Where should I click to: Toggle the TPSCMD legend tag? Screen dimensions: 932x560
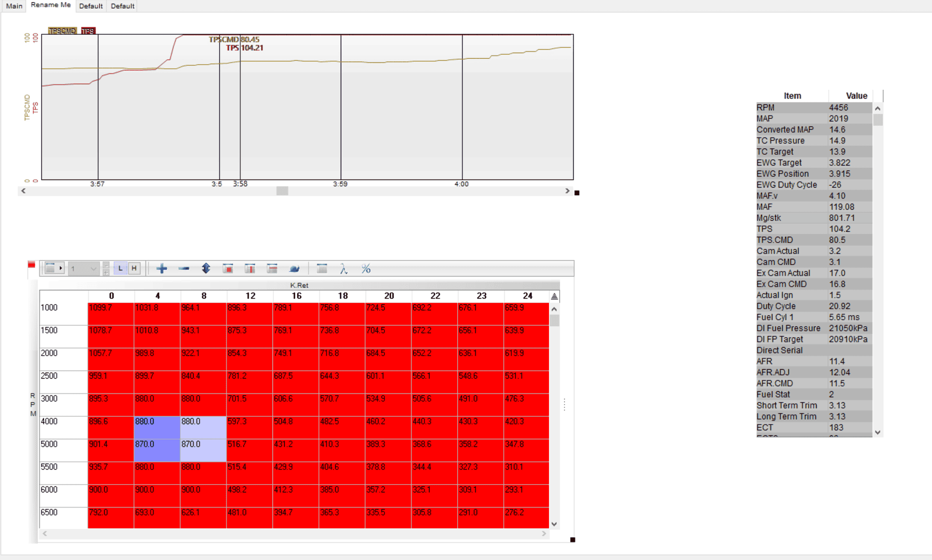[63, 30]
